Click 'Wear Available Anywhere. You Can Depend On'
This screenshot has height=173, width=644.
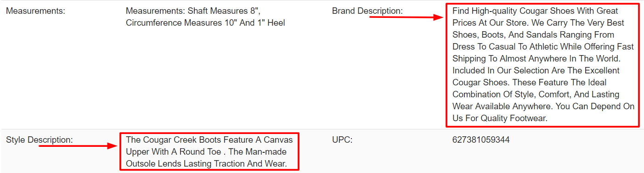(543, 106)
